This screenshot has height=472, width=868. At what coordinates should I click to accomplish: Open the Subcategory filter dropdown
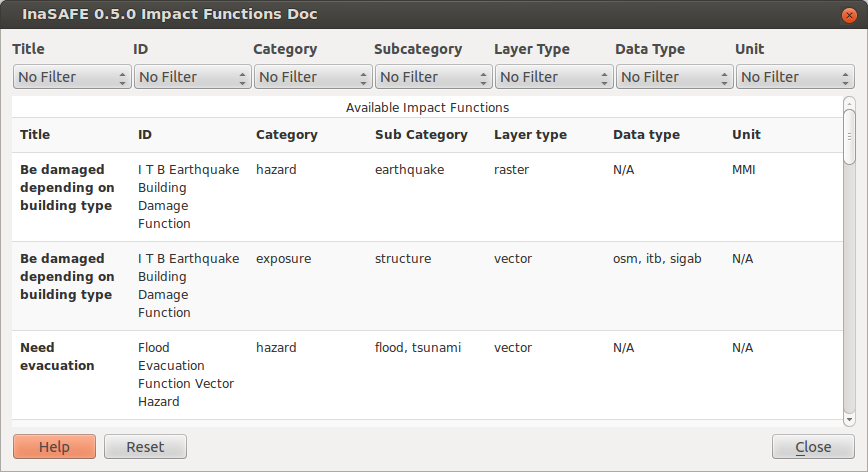click(x=433, y=77)
